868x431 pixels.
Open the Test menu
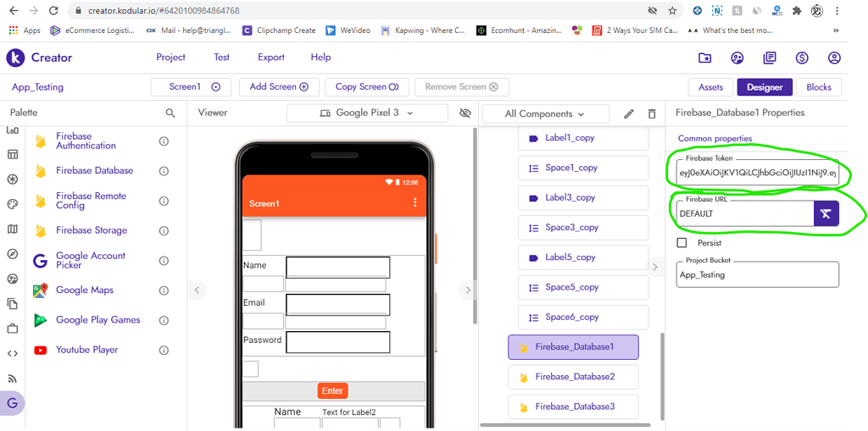pos(221,58)
